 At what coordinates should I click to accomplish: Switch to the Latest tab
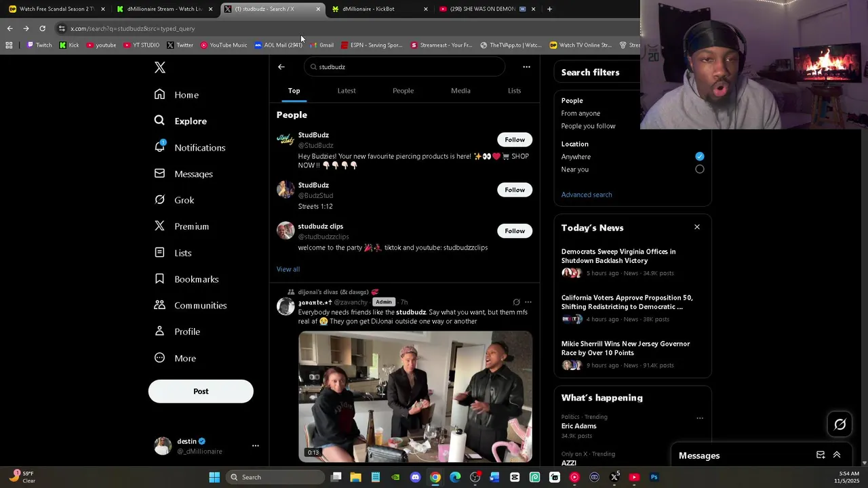click(347, 91)
